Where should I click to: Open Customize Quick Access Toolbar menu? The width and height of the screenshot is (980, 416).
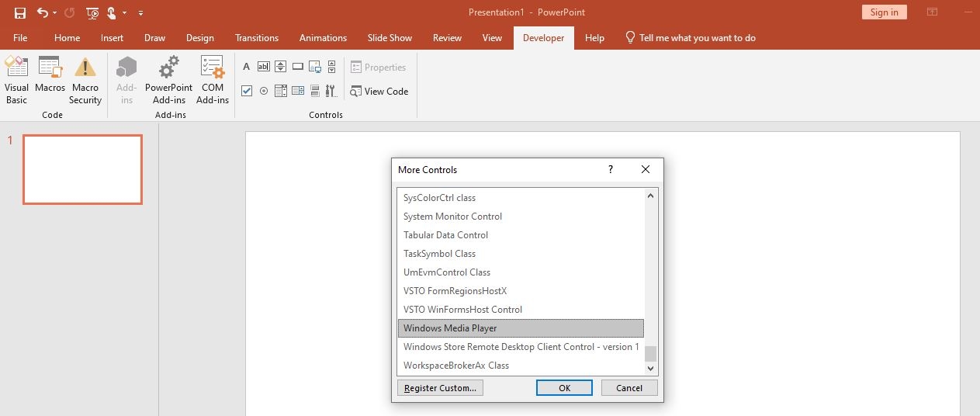pos(140,13)
